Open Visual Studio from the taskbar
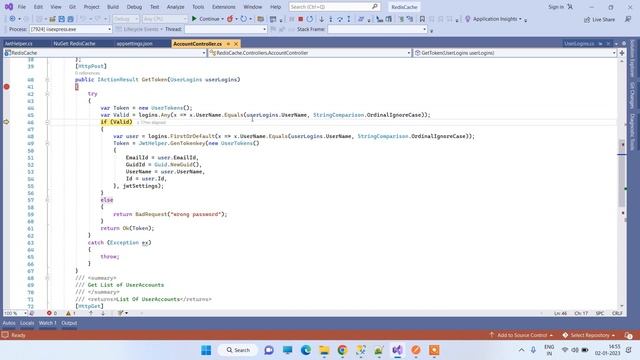Image resolution: width=640 pixels, height=360 pixels. (x=397, y=350)
